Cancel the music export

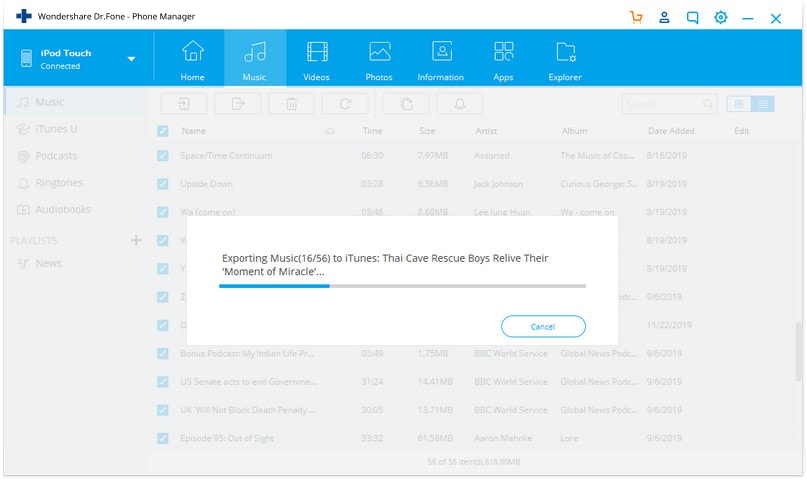[x=543, y=327]
